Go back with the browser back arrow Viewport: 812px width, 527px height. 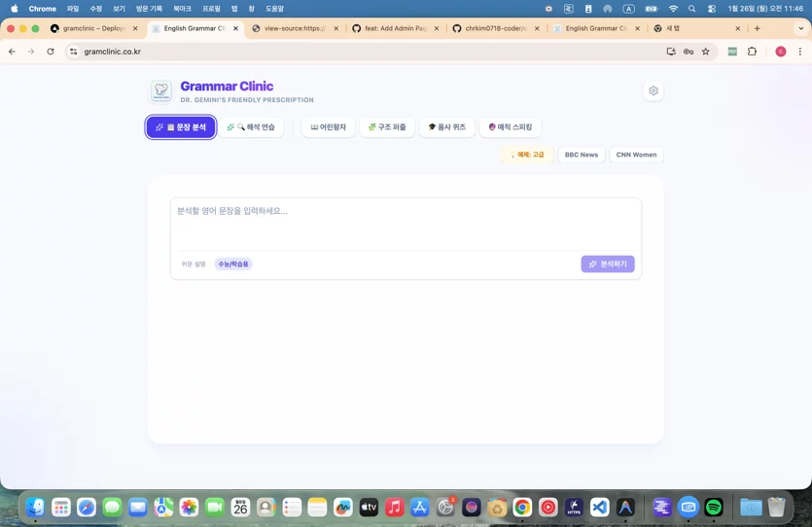pyautogui.click(x=12, y=52)
